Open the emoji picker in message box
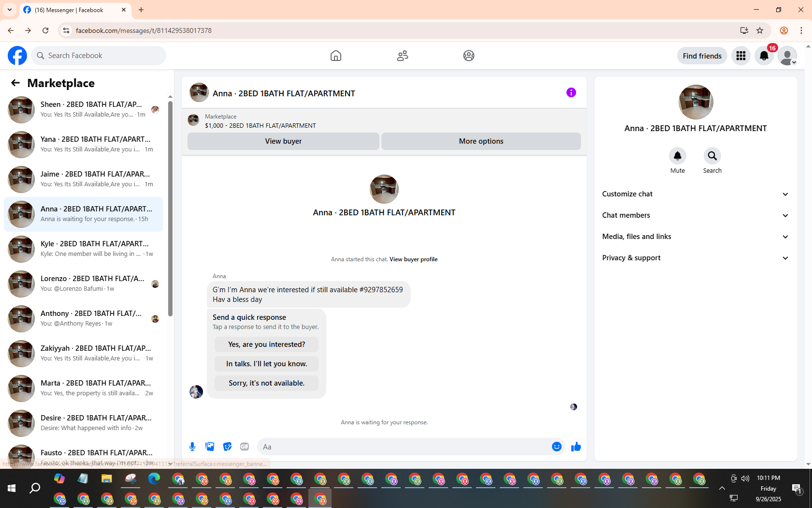The image size is (812, 508). click(557, 447)
